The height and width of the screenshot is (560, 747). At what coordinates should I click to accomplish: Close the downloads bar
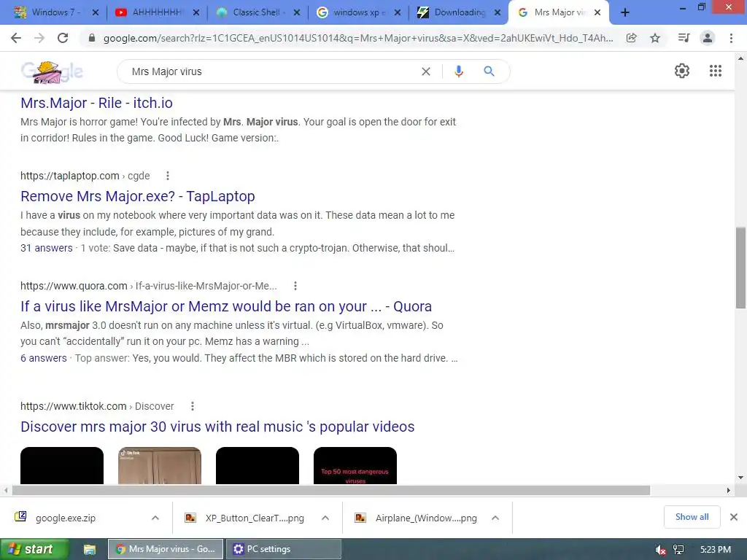pos(734,517)
